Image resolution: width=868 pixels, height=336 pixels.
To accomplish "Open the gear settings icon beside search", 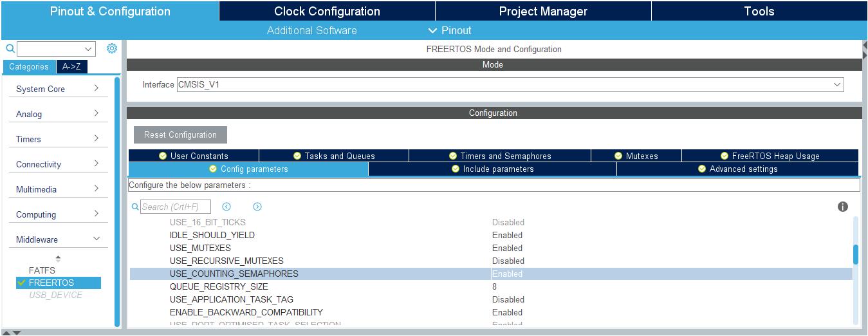I will point(112,48).
